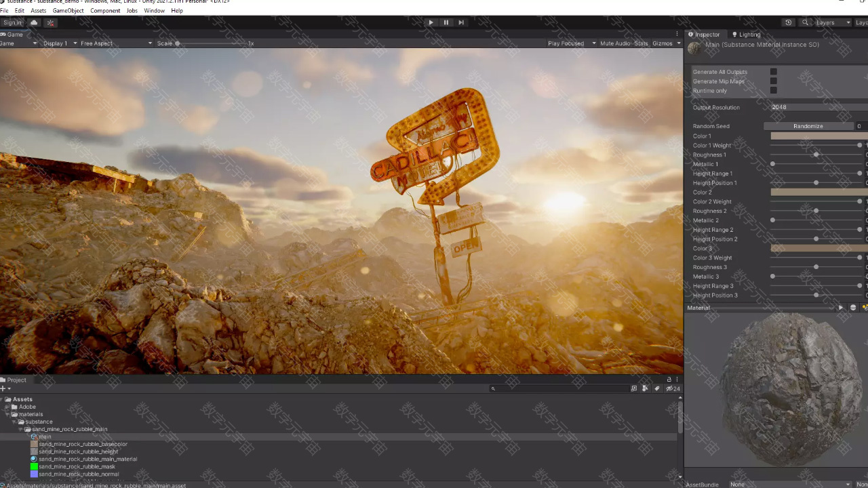The image size is (868, 488).
Task: Play the Material preview animation
Action: [840, 308]
